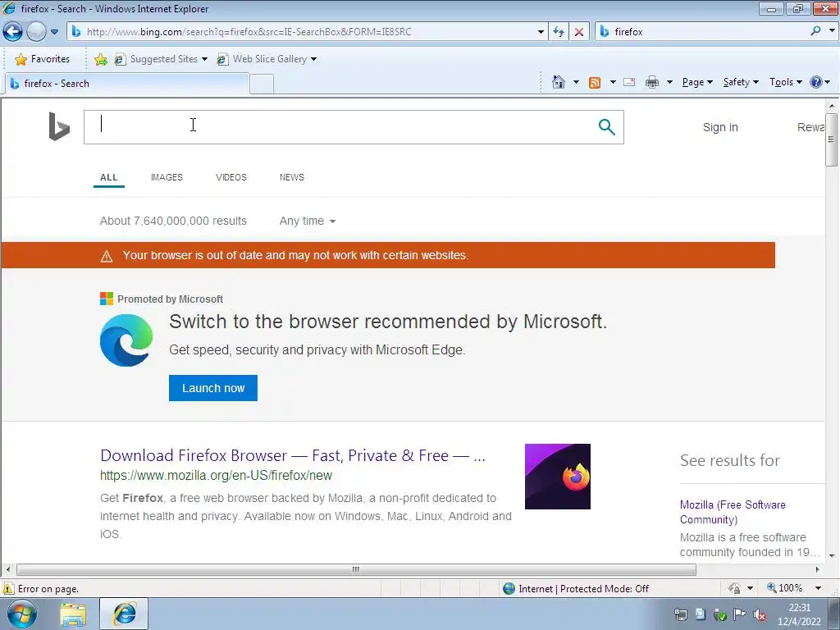Click Add to Favorites Bar star icon
840x630 pixels.
[100, 59]
